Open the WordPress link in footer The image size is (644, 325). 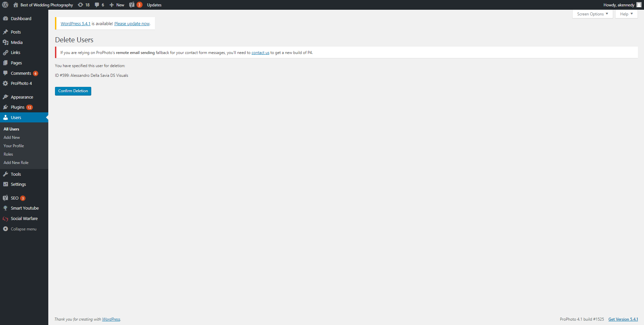pyautogui.click(x=111, y=319)
